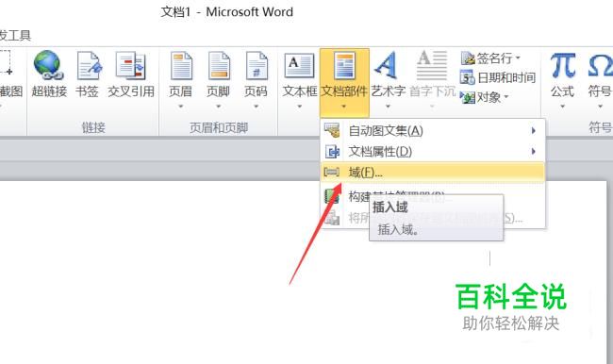This screenshot has width=613, height=364.
Task: Click the Quick Parts (文档部件) button
Action: (344, 82)
